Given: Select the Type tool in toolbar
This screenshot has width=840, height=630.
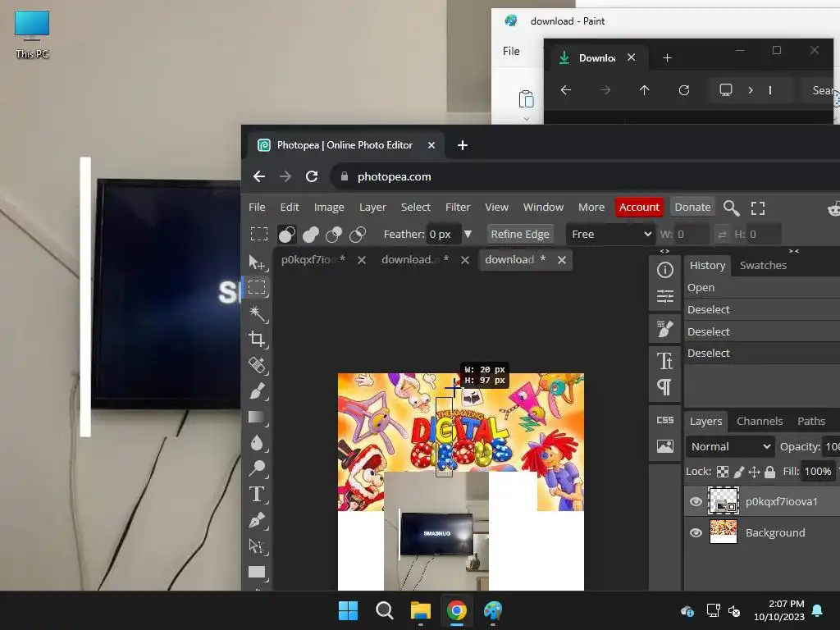Looking at the screenshot, I should coord(257,494).
